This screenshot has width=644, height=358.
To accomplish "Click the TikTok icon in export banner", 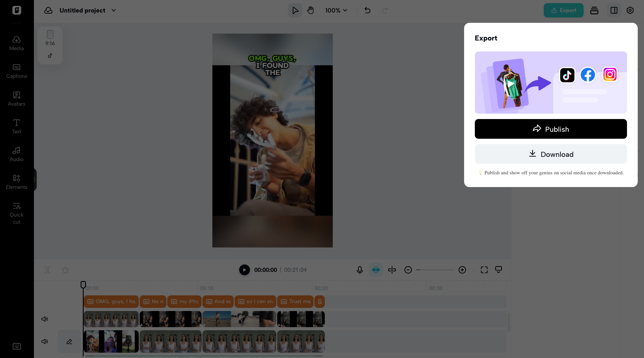I will tap(567, 75).
